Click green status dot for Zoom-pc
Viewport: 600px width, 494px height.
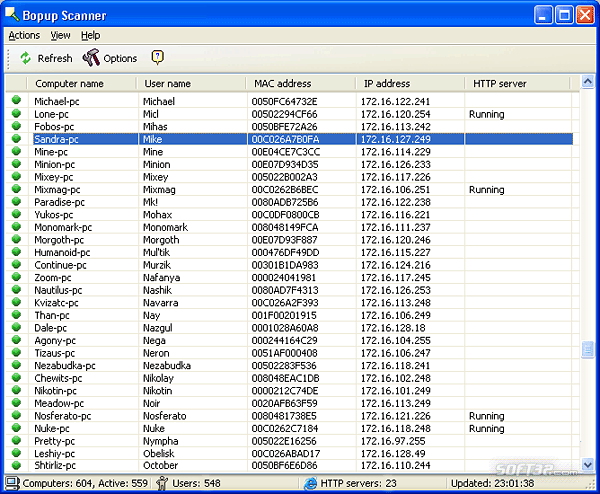16,277
